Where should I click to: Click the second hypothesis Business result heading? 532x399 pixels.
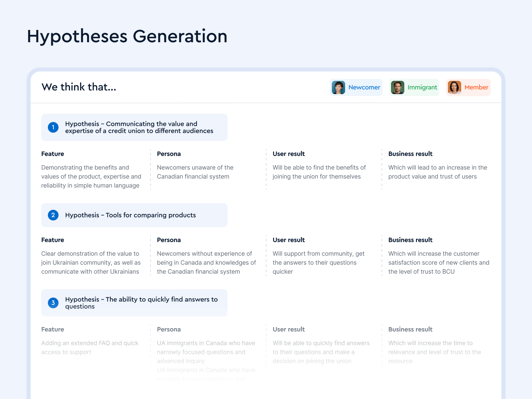(410, 240)
